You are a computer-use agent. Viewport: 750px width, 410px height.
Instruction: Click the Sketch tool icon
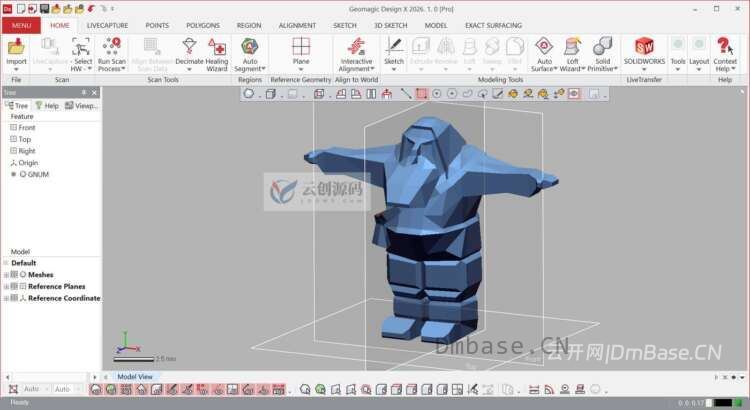[394, 47]
